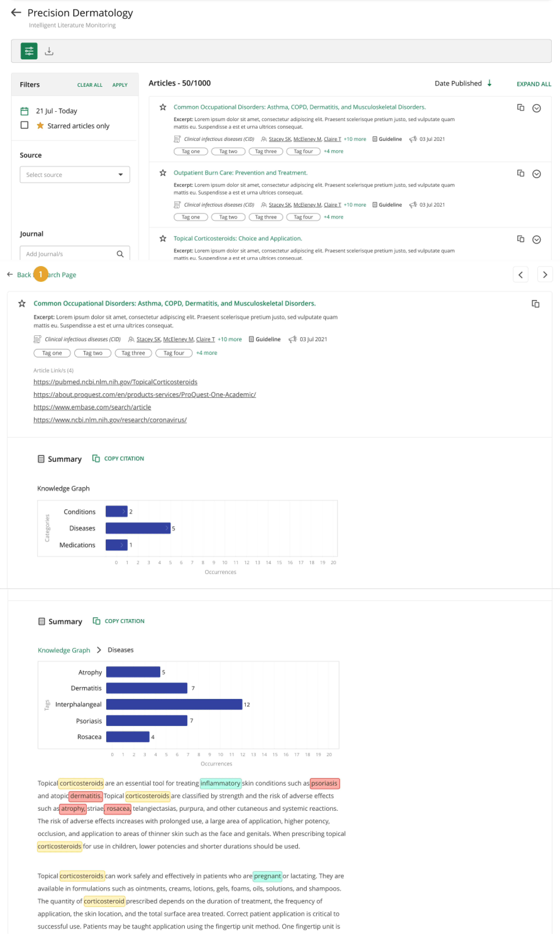Click APPLY filters button
The height and width of the screenshot is (934, 560).
(x=119, y=85)
